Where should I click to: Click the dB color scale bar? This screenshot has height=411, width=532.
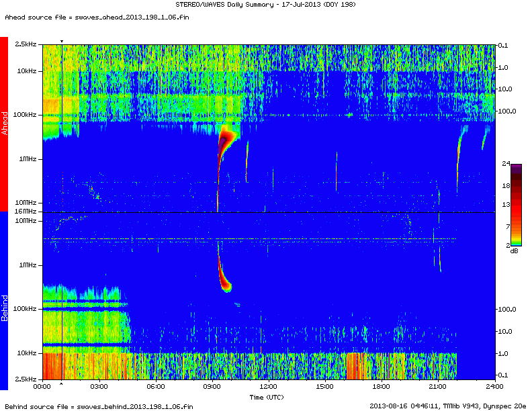point(515,205)
